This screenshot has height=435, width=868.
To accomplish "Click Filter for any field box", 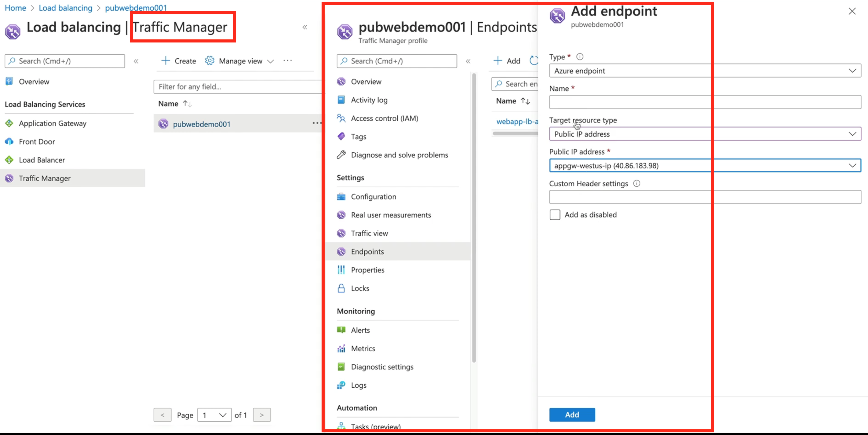I will pyautogui.click(x=239, y=86).
